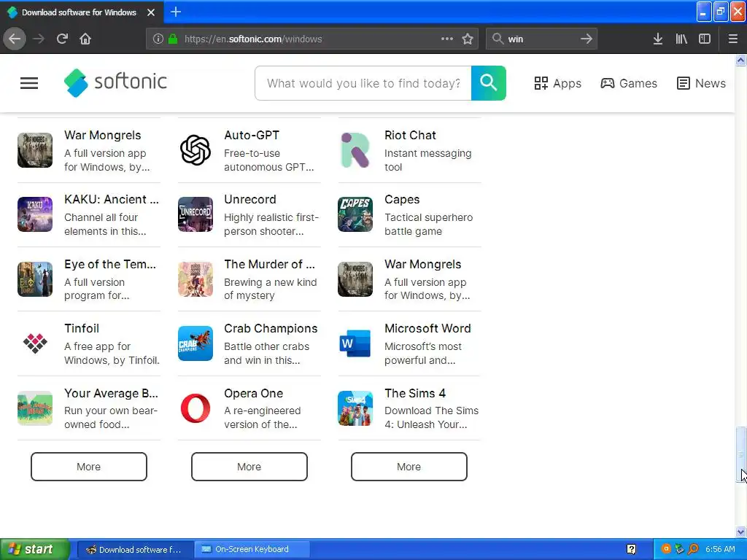This screenshot has width=747, height=560.
Task: Open the Auto-GPT title link
Action: click(252, 135)
